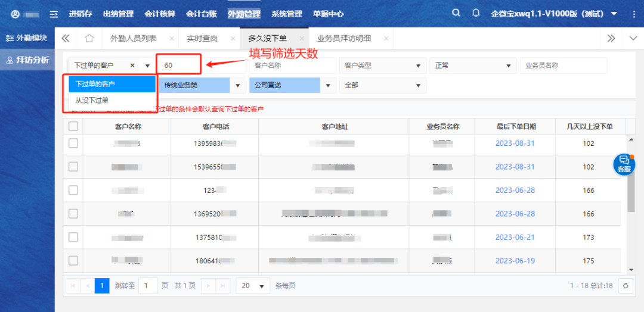The height and width of the screenshot is (312, 644).
Task: Go to home tab icon
Action: point(89,38)
